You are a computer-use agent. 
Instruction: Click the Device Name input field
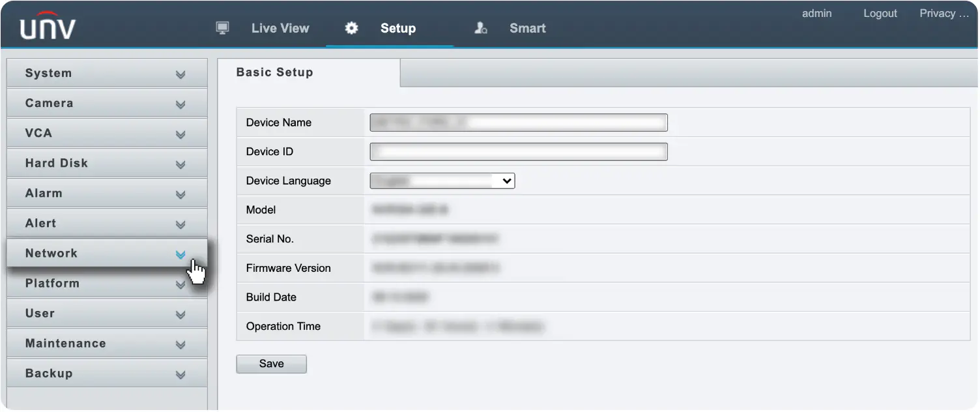519,123
